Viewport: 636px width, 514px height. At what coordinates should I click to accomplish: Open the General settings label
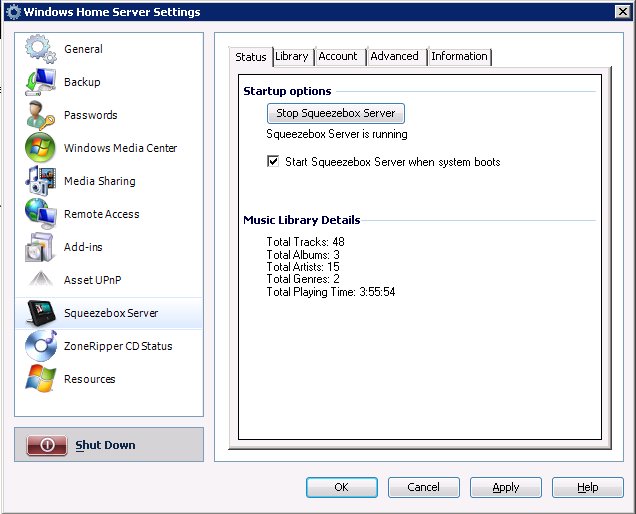click(83, 49)
